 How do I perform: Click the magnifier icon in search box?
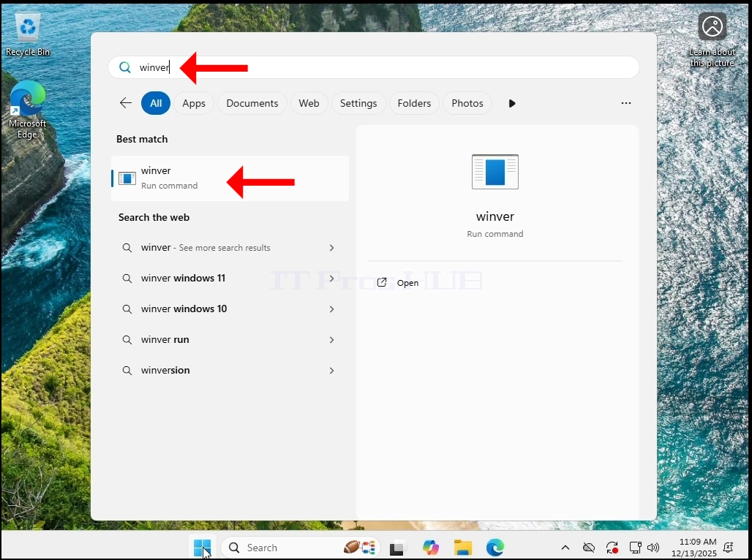(124, 67)
